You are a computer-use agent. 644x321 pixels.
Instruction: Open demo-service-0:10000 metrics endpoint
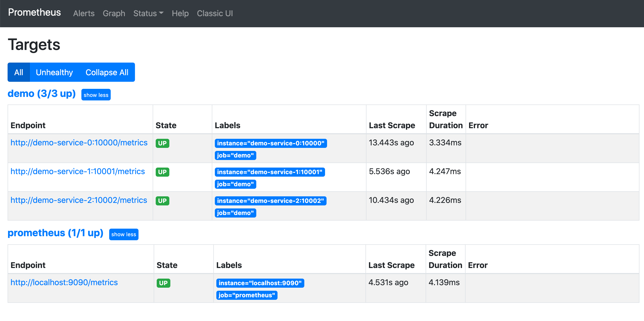(x=79, y=143)
